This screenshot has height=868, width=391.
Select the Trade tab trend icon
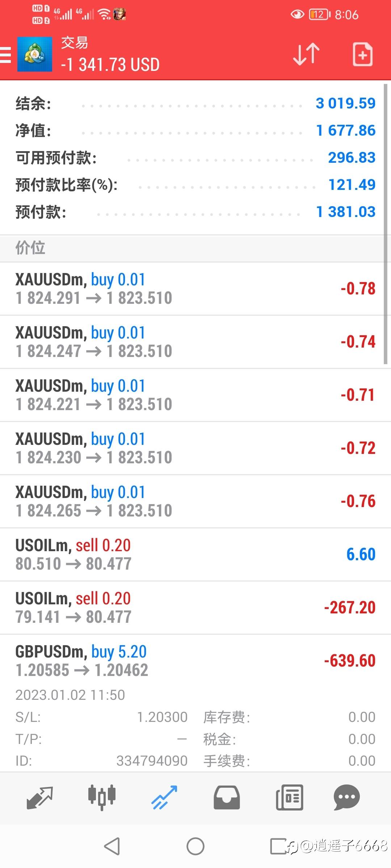(164, 797)
